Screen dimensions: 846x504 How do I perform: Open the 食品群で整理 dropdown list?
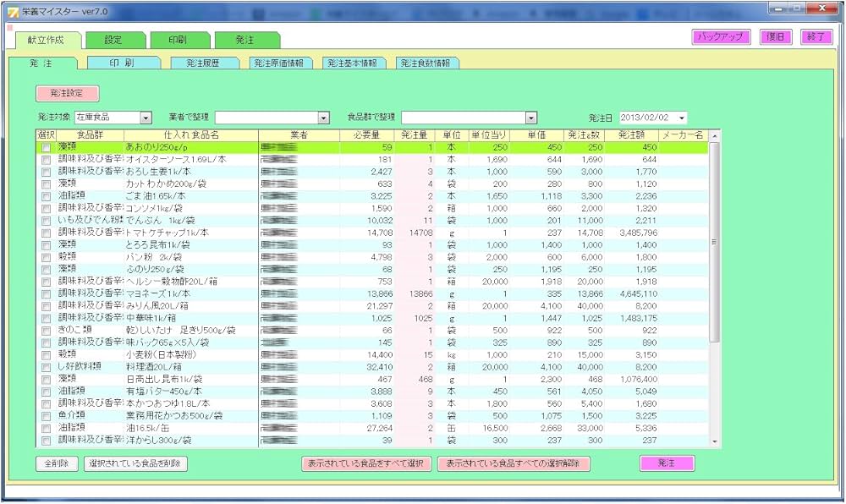[531, 118]
